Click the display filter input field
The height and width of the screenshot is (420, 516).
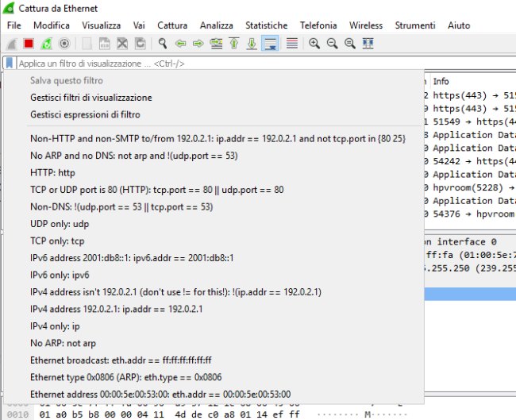click(x=266, y=64)
